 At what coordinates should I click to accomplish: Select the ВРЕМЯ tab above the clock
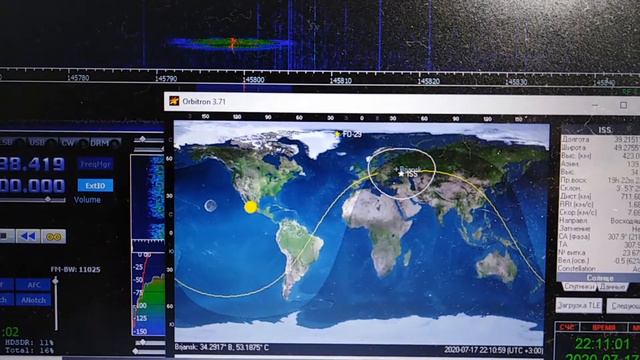(x=603, y=327)
